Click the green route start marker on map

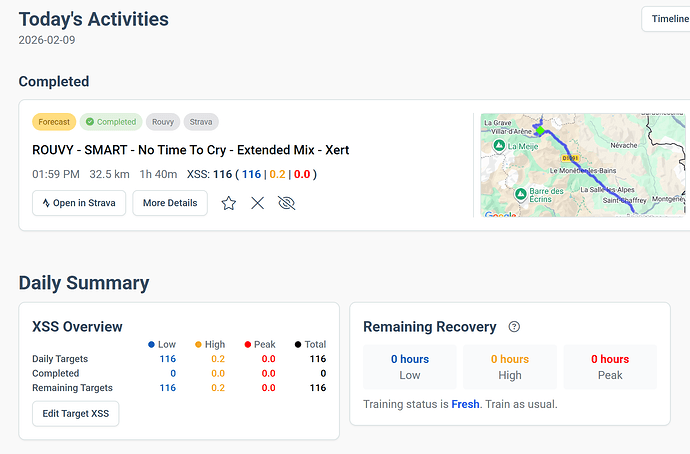540,130
